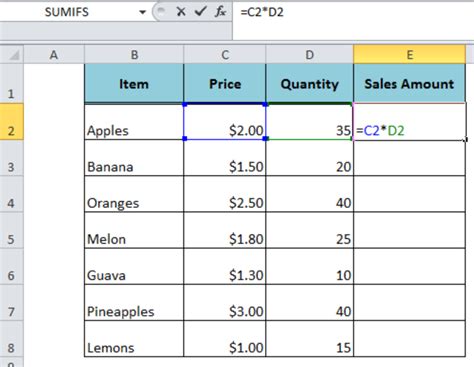Expand the Name Box dropdown arrow
This screenshot has height=367, width=474.
143,12
